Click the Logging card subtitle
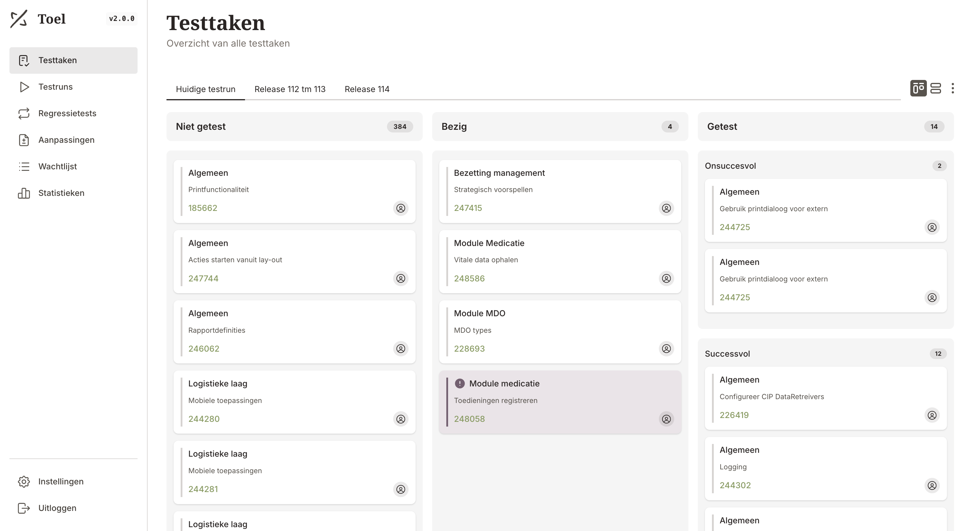The height and width of the screenshot is (531, 980). [733, 467]
